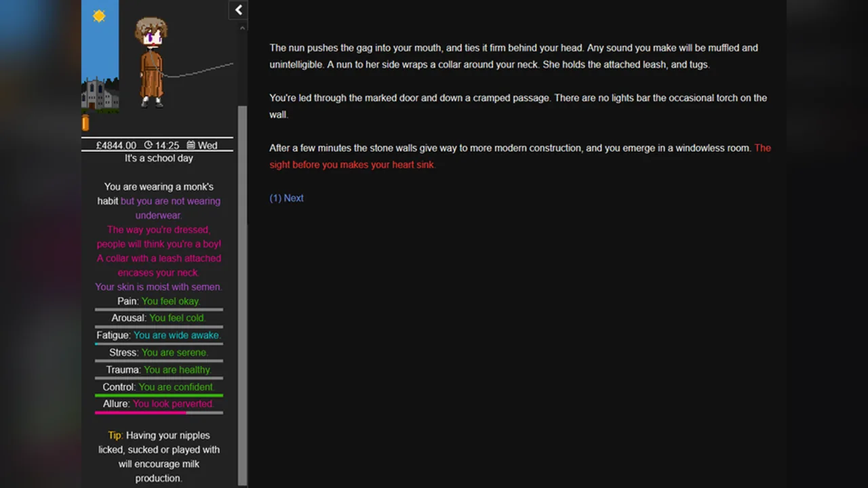Click the sidebar vertical scrollbar
This screenshot has width=868, height=488.
point(243,295)
